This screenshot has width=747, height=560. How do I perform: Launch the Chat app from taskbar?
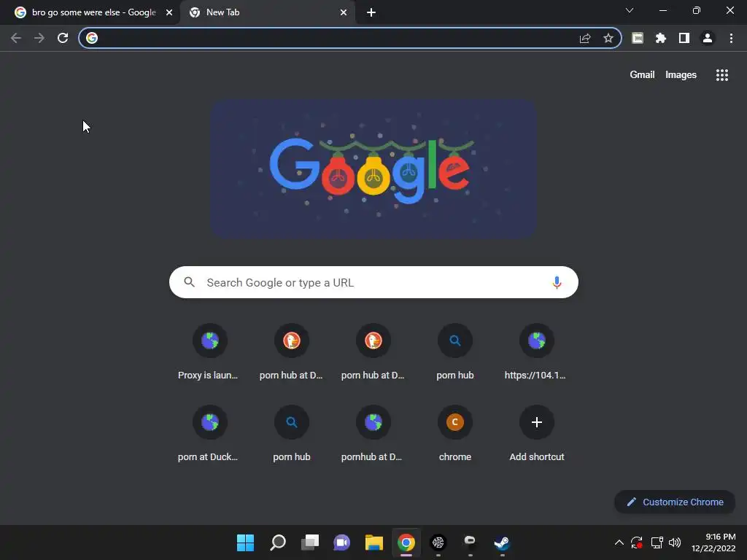click(x=341, y=542)
